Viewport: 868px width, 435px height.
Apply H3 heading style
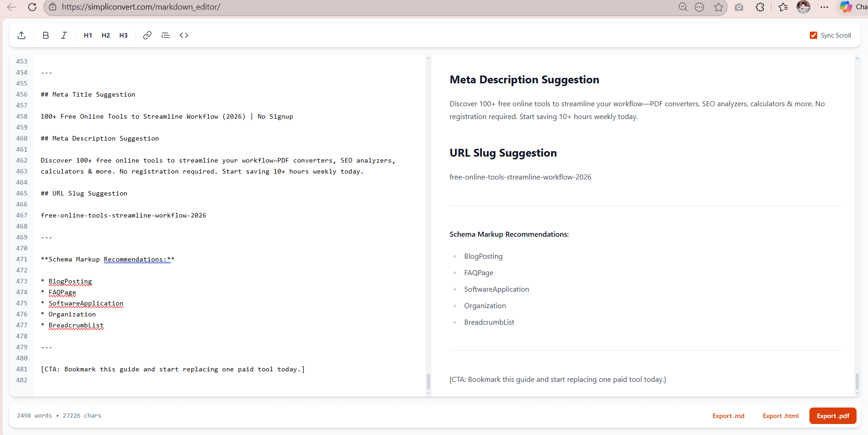(x=123, y=35)
